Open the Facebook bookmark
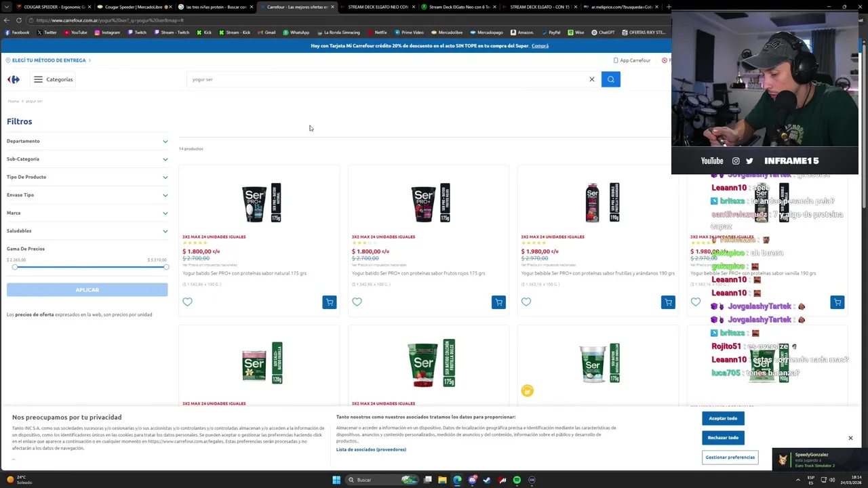The width and height of the screenshot is (868, 488). click(x=17, y=33)
